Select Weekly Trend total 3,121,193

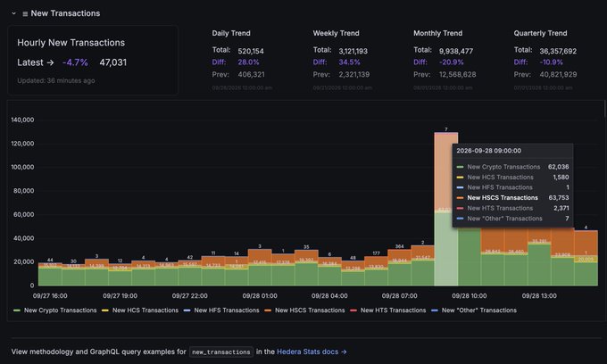point(353,51)
